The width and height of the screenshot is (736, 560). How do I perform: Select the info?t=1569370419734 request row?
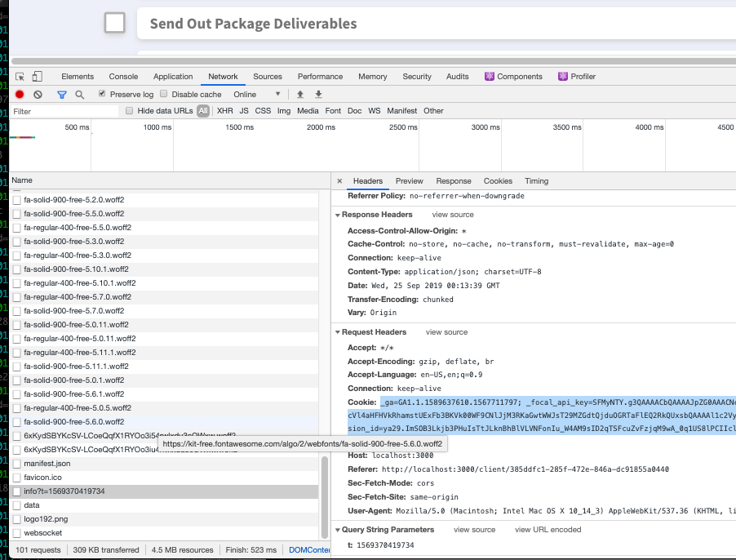tap(164, 491)
